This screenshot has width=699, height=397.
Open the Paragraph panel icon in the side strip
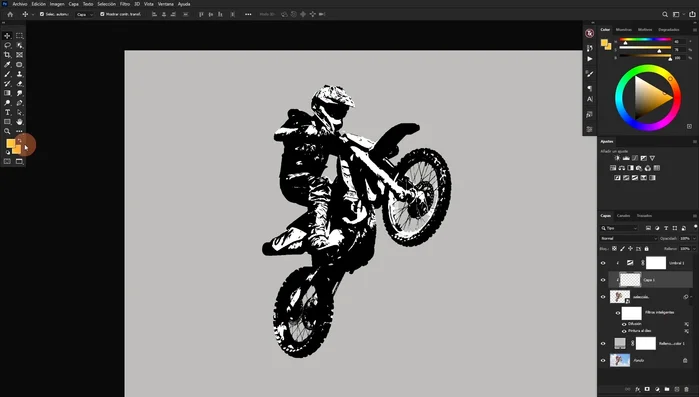pyautogui.click(x=590, y=88)
